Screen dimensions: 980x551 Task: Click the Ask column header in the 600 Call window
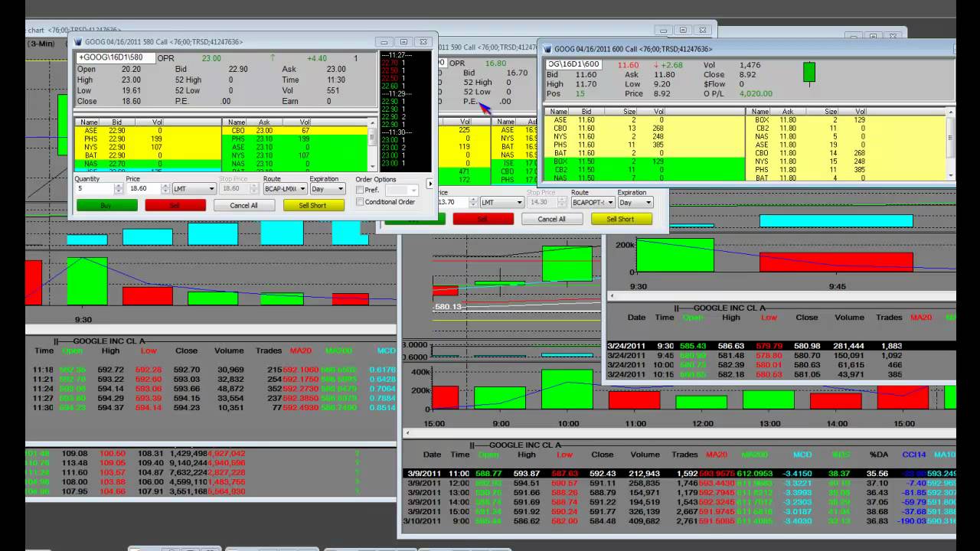(789, 112)
